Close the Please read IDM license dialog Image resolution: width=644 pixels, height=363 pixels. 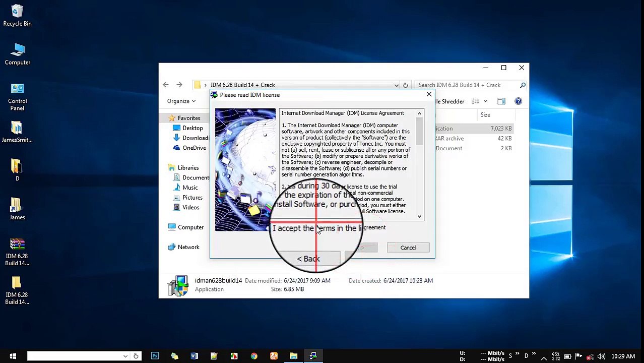[x=429, y=94]
